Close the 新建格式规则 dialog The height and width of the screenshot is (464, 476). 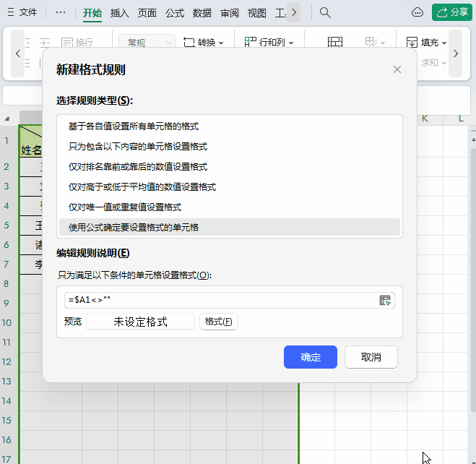pos(397,69)
